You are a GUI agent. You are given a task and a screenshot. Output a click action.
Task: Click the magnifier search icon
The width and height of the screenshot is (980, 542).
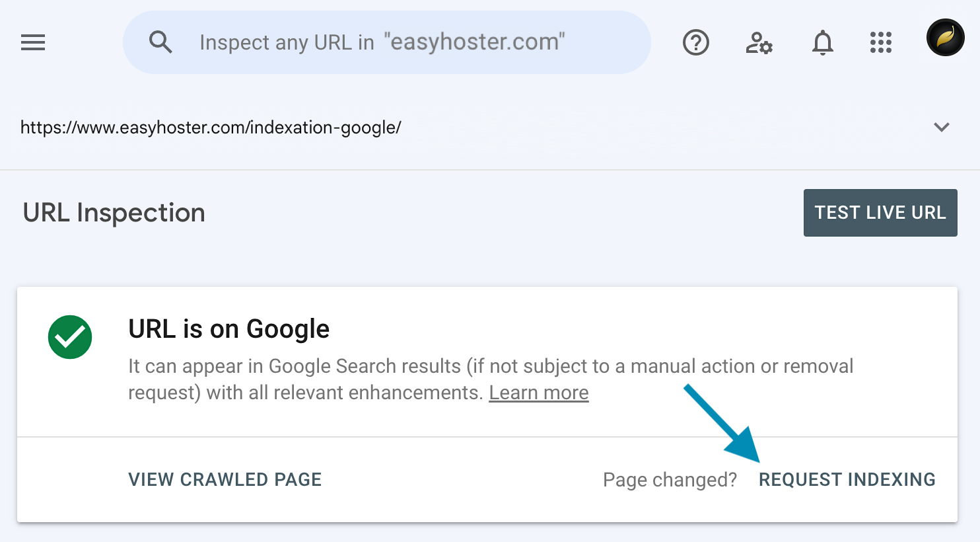point(160,42)
